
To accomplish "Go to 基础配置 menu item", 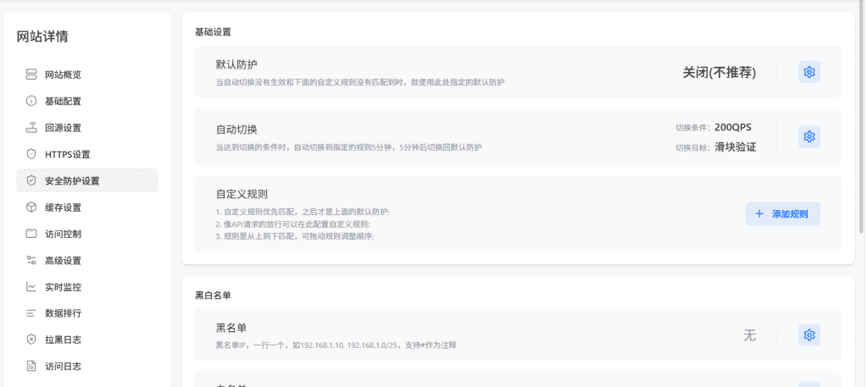I will pyautogui.click(x=87, y=101).
